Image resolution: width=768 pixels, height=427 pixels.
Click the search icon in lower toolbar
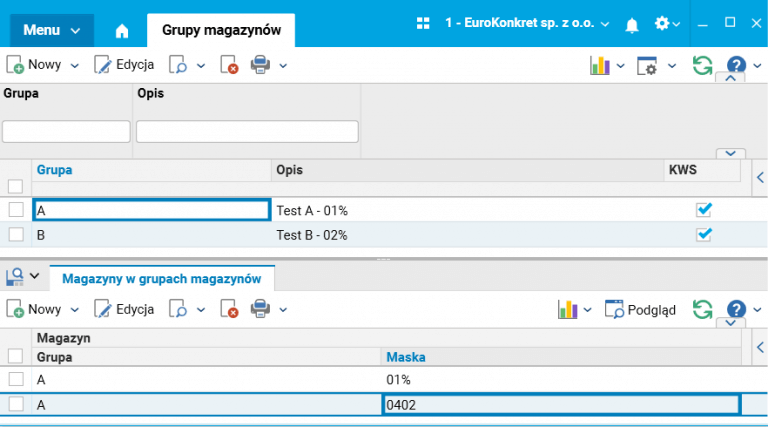pos(178,309)
